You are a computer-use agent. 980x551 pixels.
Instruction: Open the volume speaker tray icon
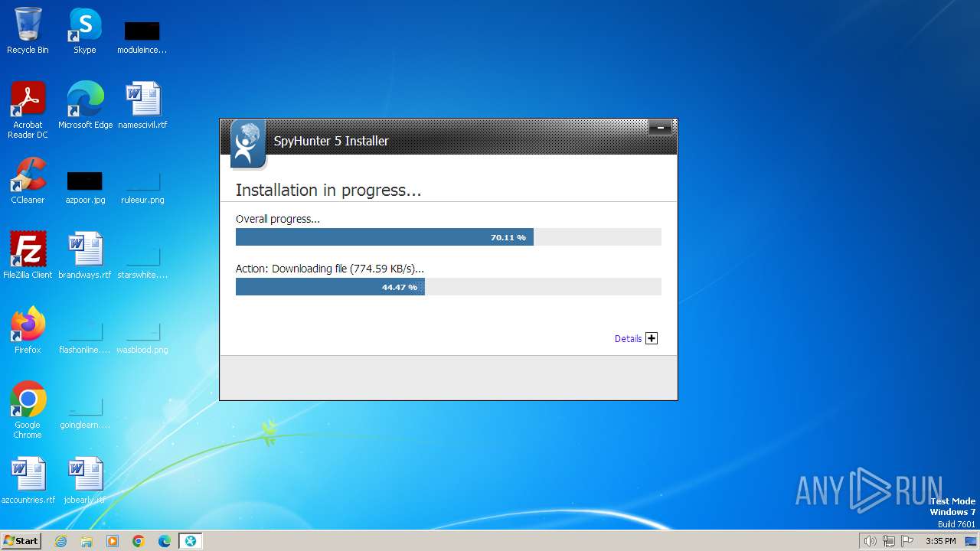870,541
